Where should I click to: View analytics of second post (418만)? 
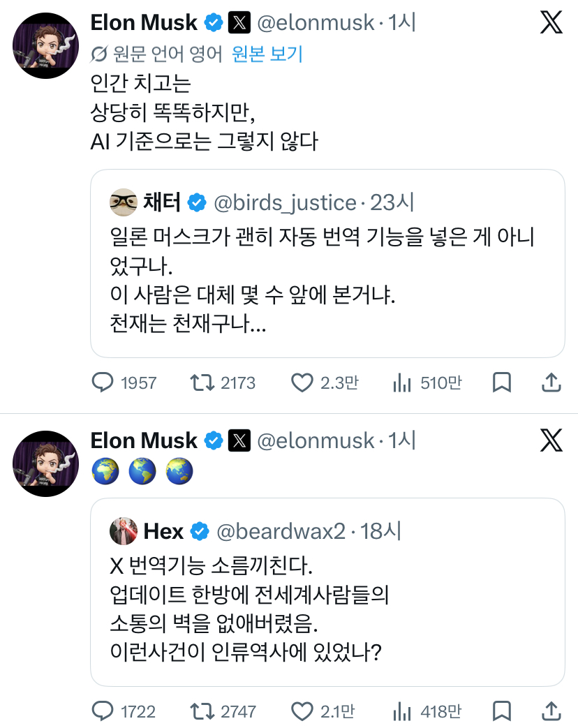(402, 711)
